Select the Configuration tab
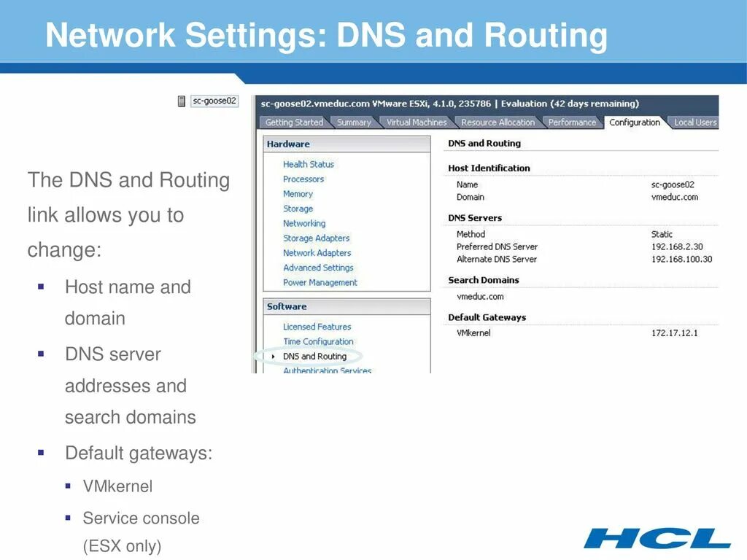This screenshot has width=747, height=560. pos(635,122)
